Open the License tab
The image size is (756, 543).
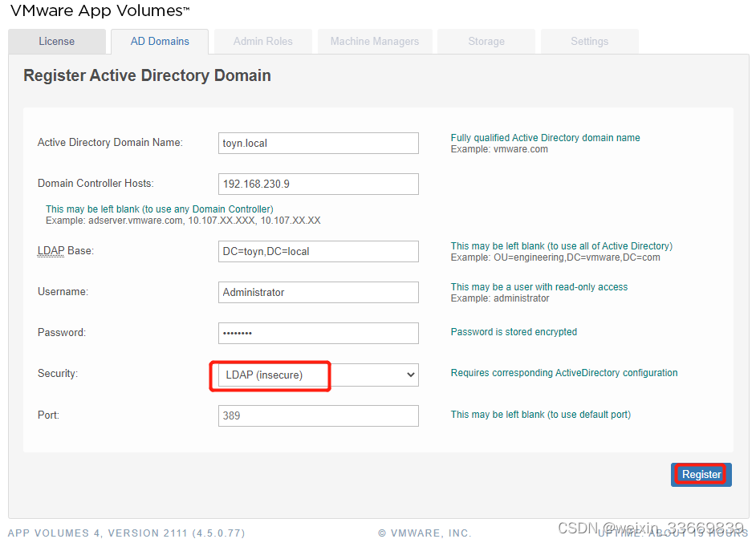click(57, 42)
